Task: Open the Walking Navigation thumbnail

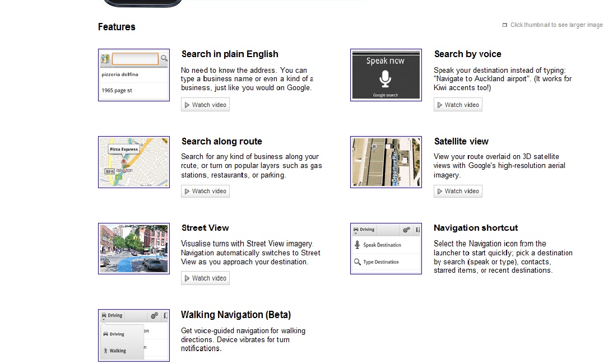Action: click(x=134, y=335)
